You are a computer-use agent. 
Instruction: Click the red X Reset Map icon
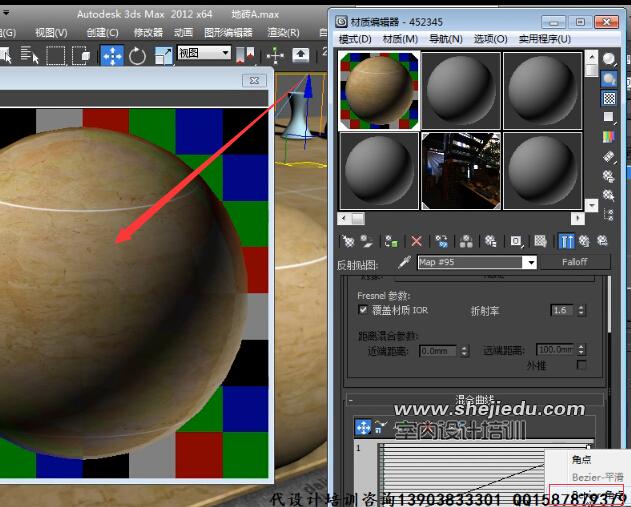[417, 241]
